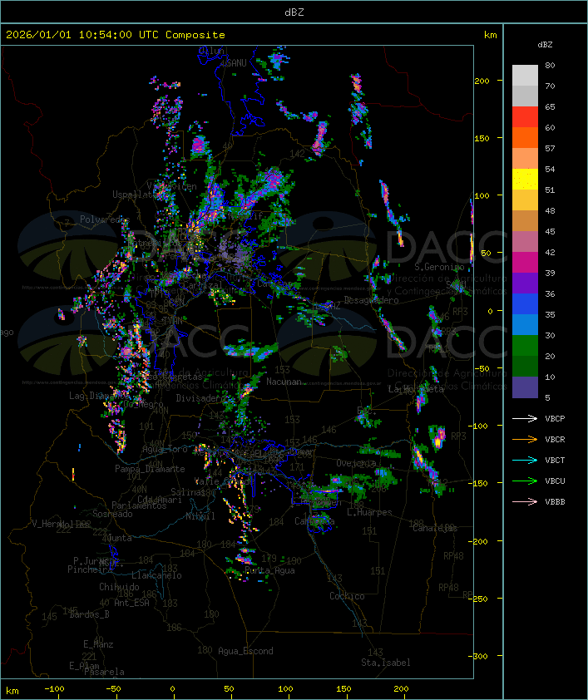
Task: Click the Pincheira place label
Action: (x=90, y=569)
